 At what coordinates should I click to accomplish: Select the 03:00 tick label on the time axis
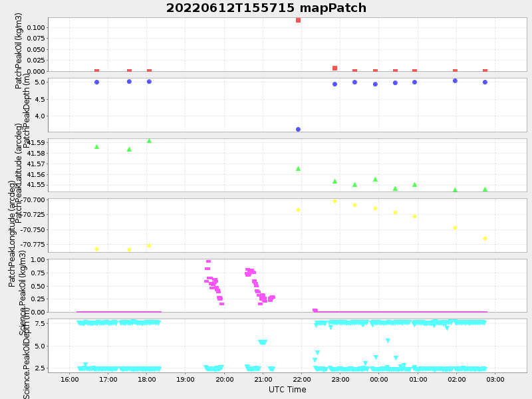[495, 379]
